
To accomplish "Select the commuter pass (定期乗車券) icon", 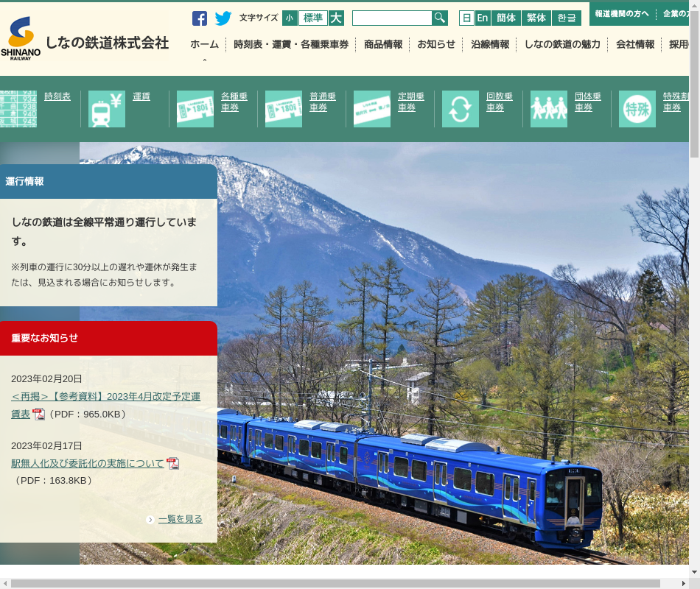I will coord(372,109).
